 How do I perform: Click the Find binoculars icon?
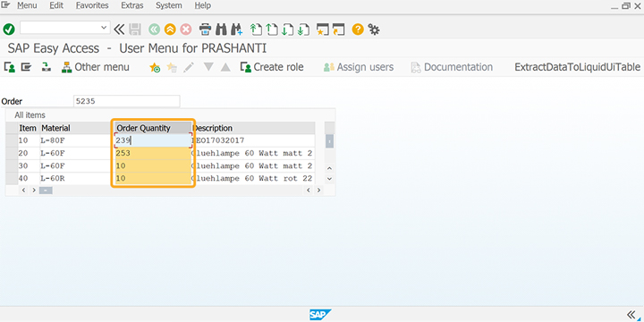(x=222, y=30)
